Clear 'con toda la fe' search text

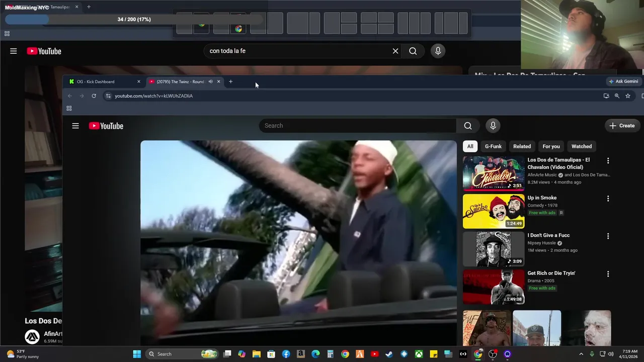tap(395, 51)
